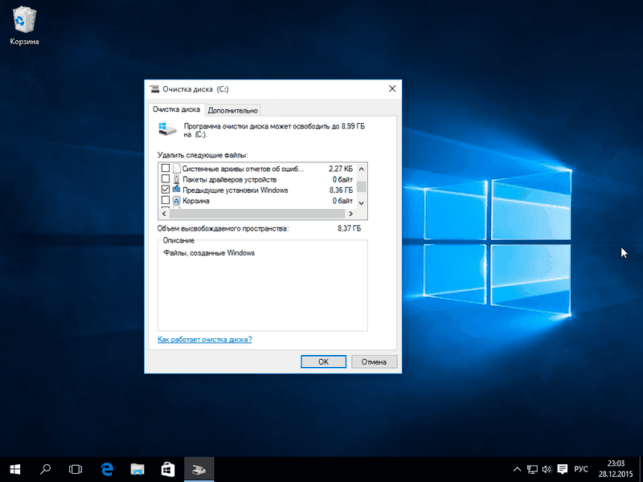
Task: Open the Recycle Bin desktop icon
Action: 24,25
